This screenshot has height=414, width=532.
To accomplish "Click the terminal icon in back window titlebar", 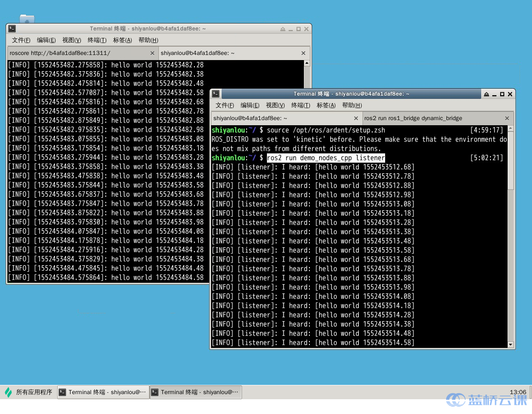I will [12, 29].
